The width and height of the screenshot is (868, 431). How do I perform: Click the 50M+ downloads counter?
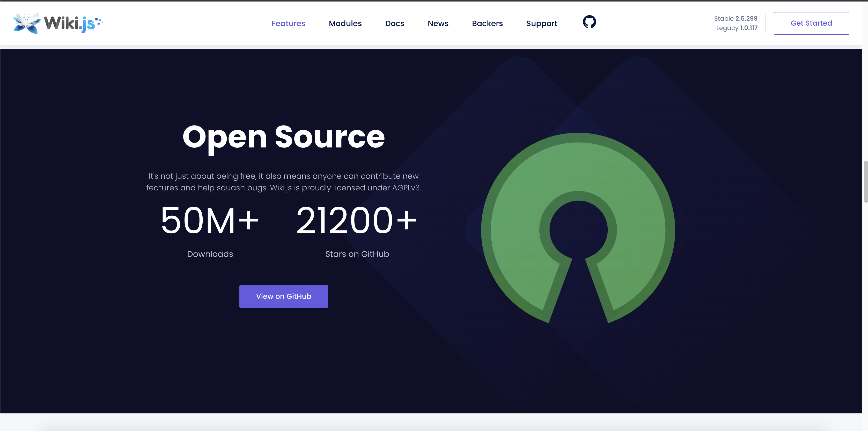[210, 221]
